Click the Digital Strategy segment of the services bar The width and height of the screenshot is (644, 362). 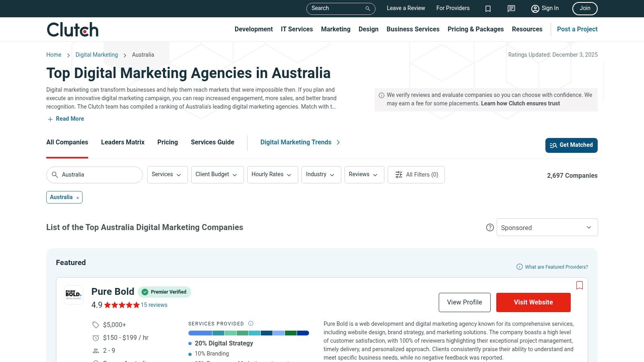coord(199,333)
